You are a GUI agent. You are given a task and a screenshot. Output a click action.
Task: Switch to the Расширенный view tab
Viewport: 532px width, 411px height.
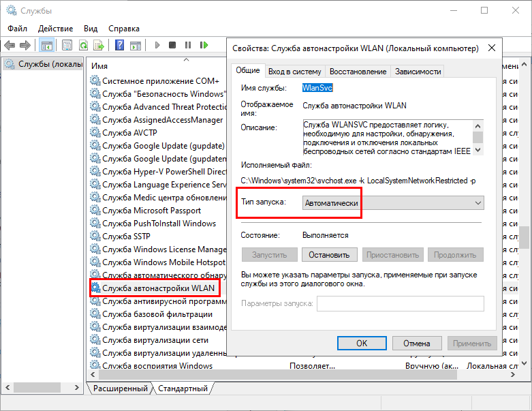120,389
